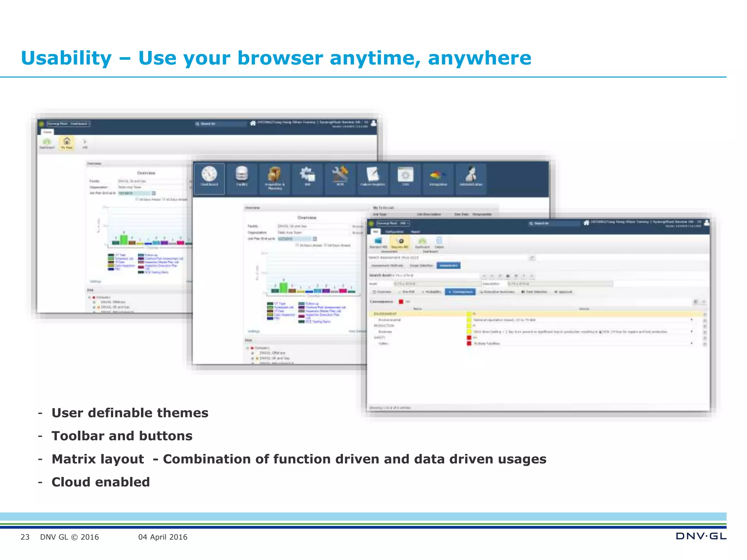This screenshot has width=747, height=560.
Task: Toggle first days-ahead checkbox in left window
Action: tap(137, 199)
